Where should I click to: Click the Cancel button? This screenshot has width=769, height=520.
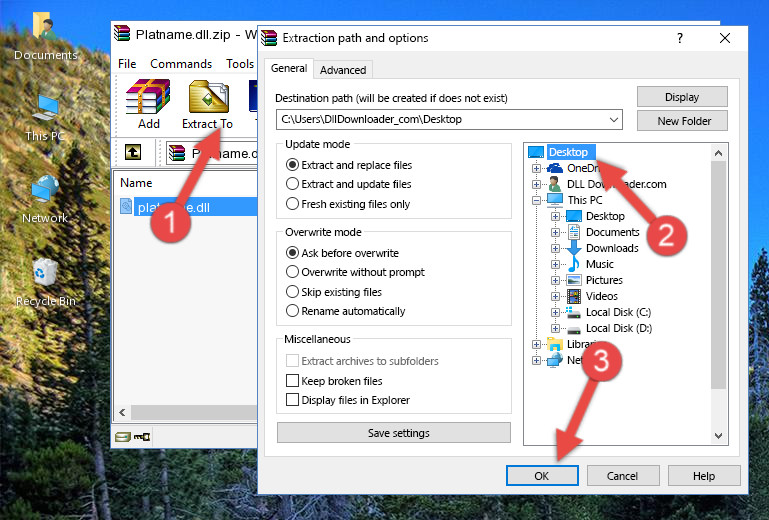coord(622,476)
